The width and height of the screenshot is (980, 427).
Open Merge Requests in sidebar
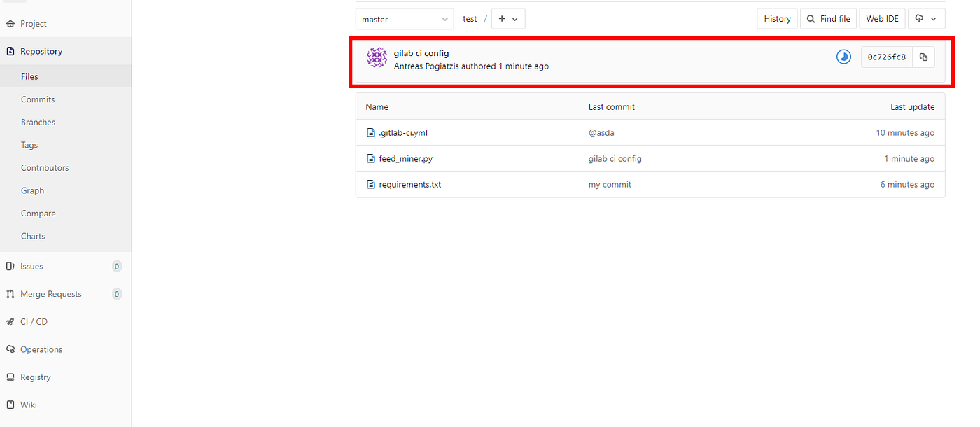[x=51, y=294]
